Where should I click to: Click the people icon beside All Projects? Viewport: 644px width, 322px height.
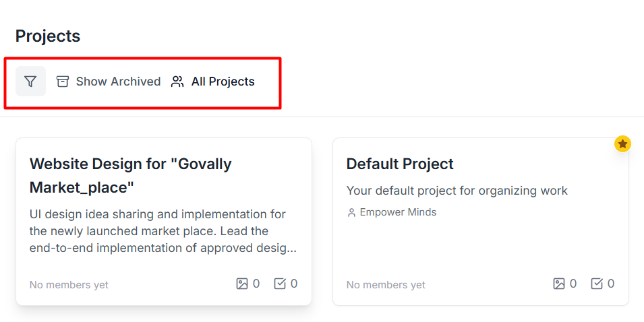[177, 82]
